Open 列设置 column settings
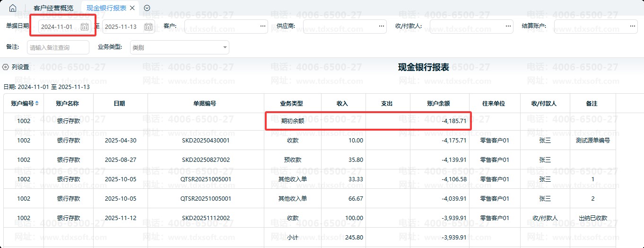 16,67
